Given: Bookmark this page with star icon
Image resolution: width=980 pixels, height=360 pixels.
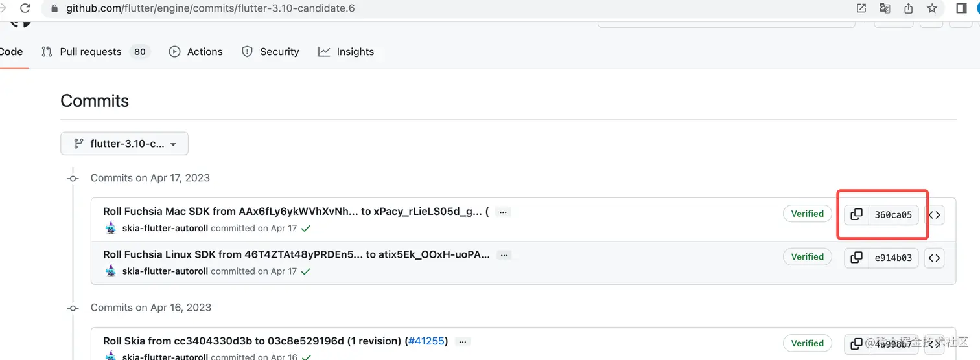Looking at the screenshot, I should pos(932,8).
